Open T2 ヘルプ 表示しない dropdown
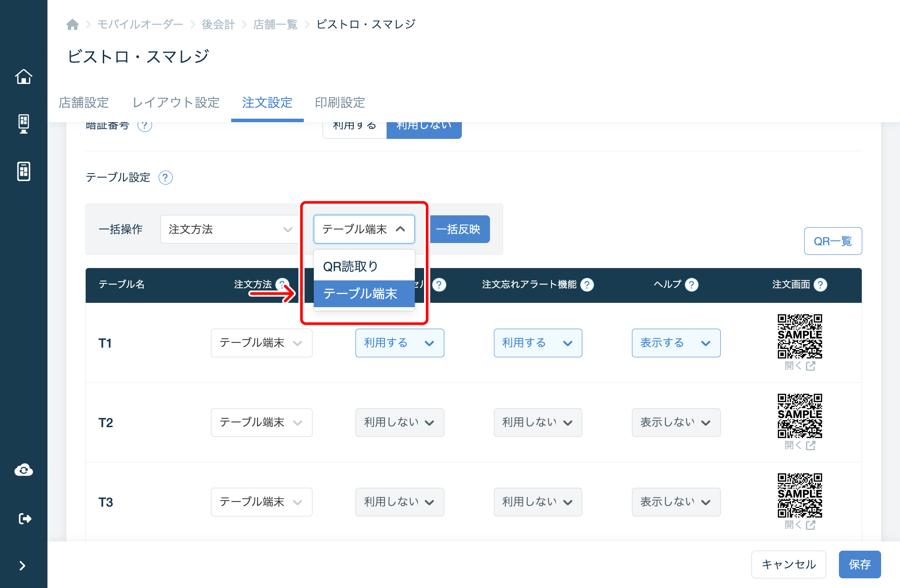The width and height of the screenshot is (900, 588). click(x=676, y=422)
